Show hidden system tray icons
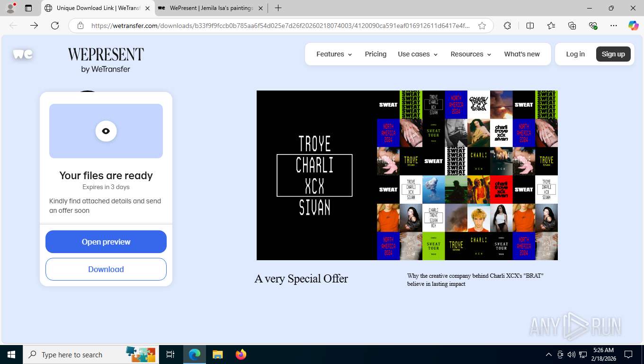The width and height of the screenshot is (644, 364). click(549, 355)
